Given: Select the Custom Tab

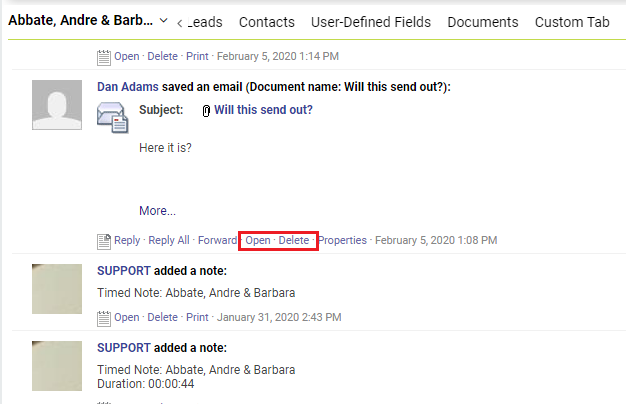Looking at the screenshot, I should [x=572, y=22].
